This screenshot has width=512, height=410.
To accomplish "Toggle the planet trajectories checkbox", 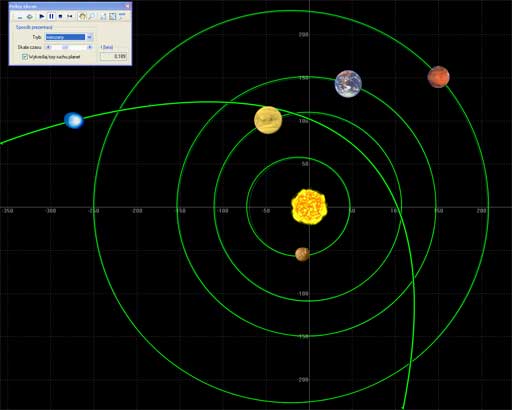I will click(x=25, y=57).
